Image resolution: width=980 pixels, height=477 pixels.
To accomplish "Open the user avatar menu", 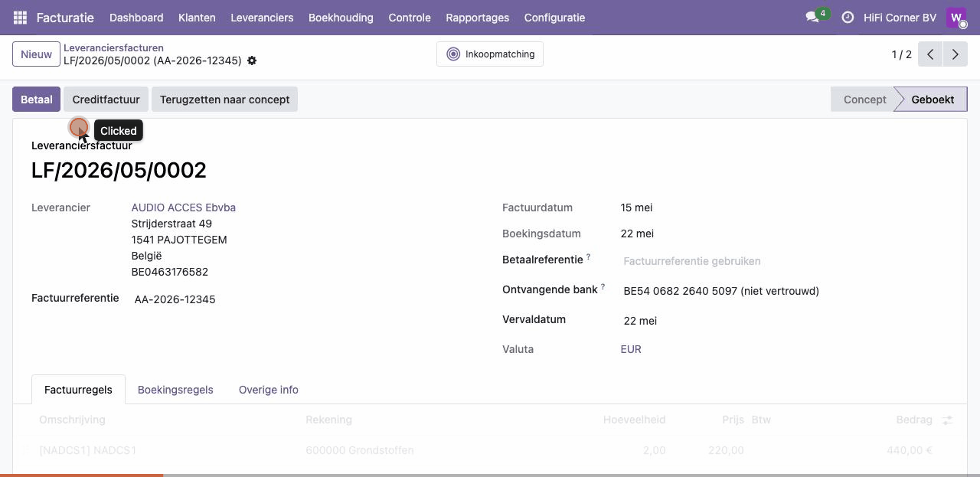I will click(956, 18).
